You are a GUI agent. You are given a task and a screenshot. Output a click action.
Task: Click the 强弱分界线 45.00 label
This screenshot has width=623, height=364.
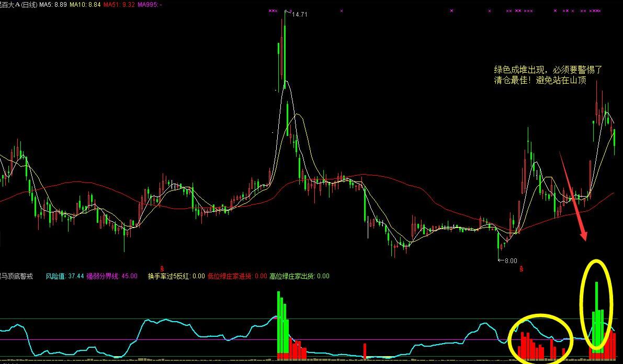pos(112,276)
